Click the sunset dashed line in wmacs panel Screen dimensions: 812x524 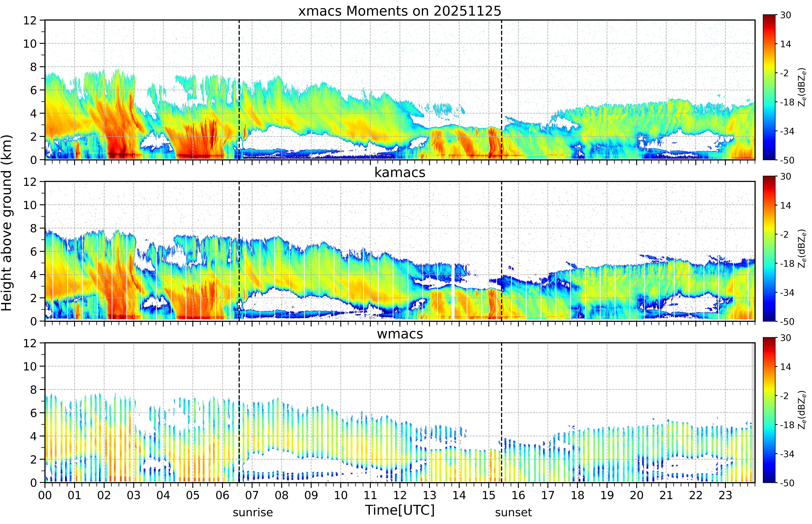coord(501,413)
